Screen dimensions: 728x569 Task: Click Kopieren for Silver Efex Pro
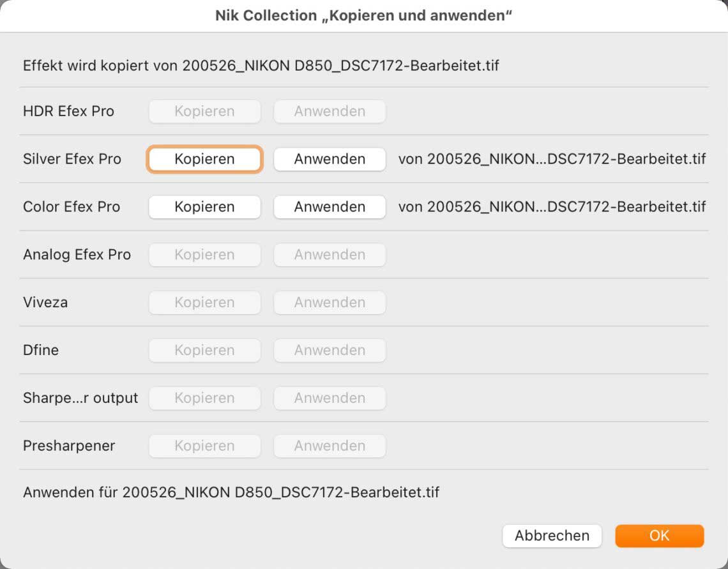click(204, 159)
